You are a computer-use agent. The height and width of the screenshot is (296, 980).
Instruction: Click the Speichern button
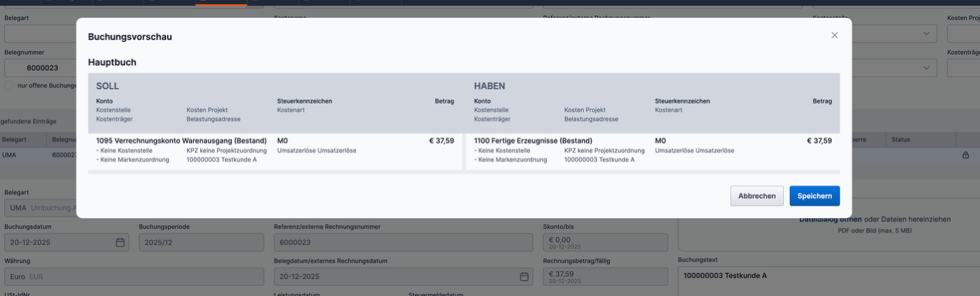(814, 196)
